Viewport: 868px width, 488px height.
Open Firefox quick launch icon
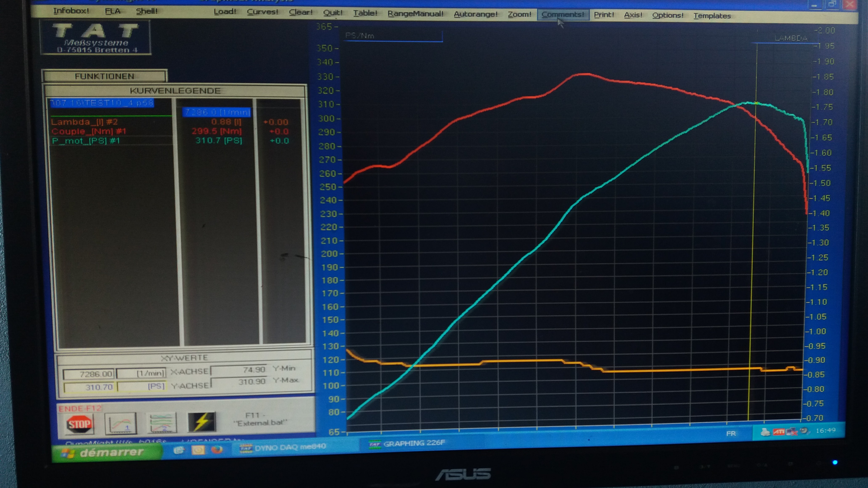pyautogui.click(x=217, y=450)
